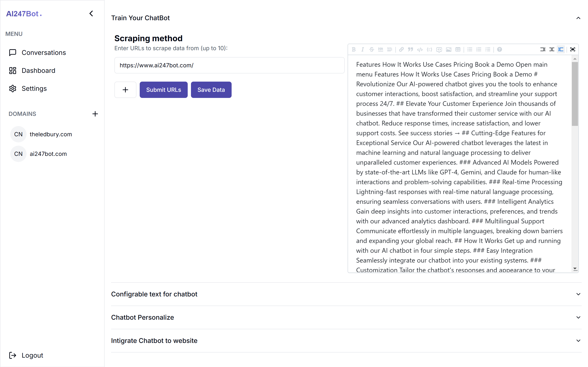Viewport: 588px width, 367px height.
Task: Add an image via the editor toolbar
Action: 449,50
